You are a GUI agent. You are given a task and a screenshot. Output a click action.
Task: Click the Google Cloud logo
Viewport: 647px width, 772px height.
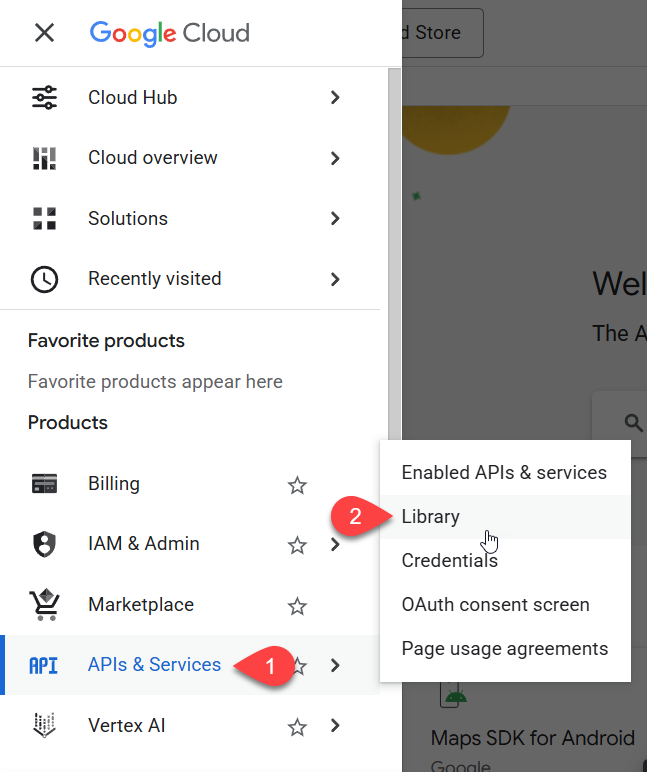(x=169, y=33)
